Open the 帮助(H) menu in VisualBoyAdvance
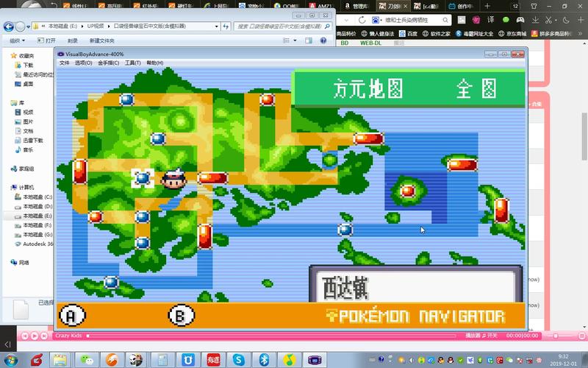 click(x=154, y=63)
